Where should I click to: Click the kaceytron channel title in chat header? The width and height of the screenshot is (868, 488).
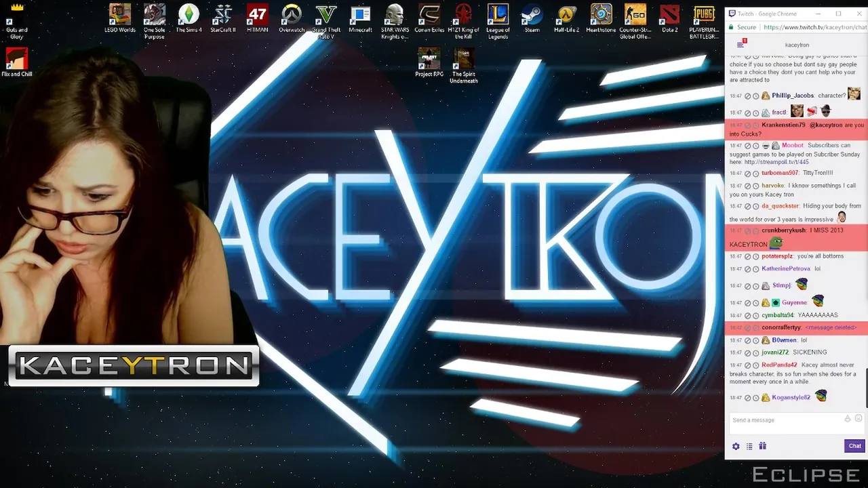pyautogui.click(x=797, y=45)
